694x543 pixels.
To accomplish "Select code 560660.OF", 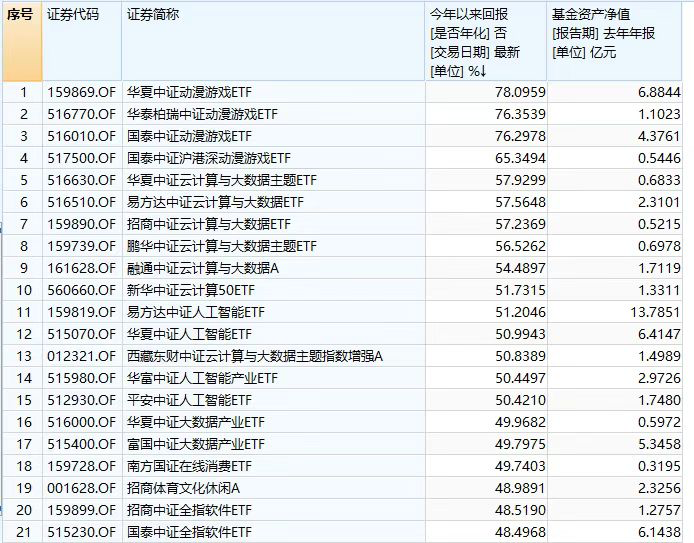I will tap(81, 290).
